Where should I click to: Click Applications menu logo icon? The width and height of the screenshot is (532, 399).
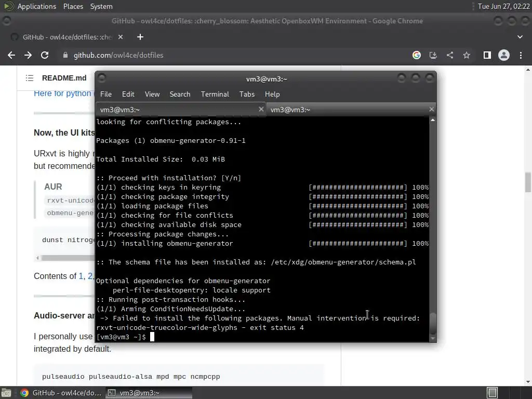[8, 6]
